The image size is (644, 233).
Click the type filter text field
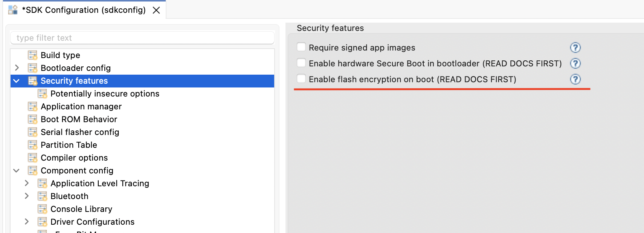142,38
